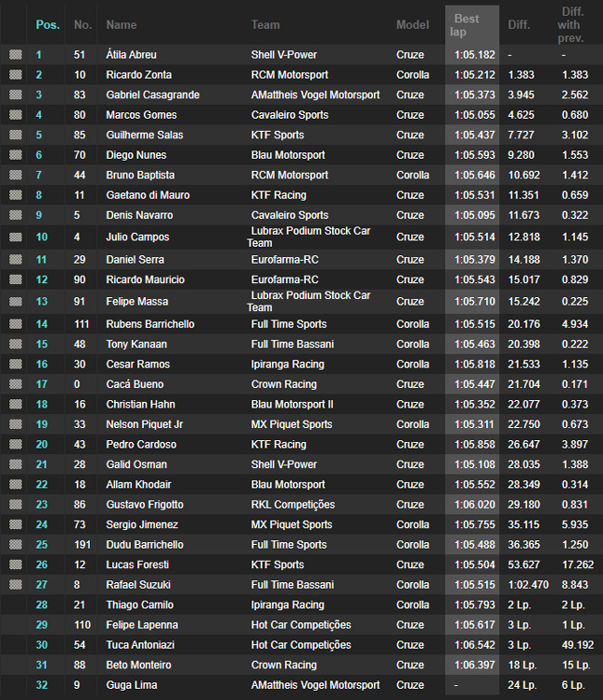The width and height of the screenshot is (603, 700).
Task: Click Marcos Gomes best lap 1:05.055
Action: [475, 115]
